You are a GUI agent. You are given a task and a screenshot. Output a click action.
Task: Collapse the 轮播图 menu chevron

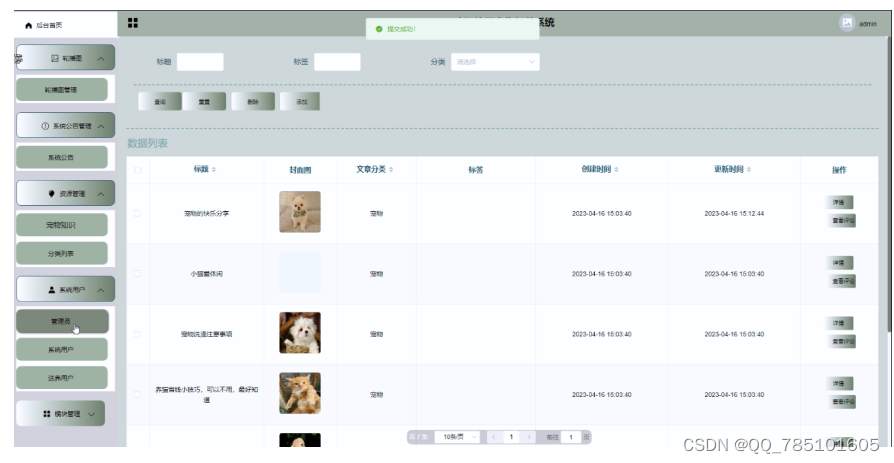(x=101, y=59)
